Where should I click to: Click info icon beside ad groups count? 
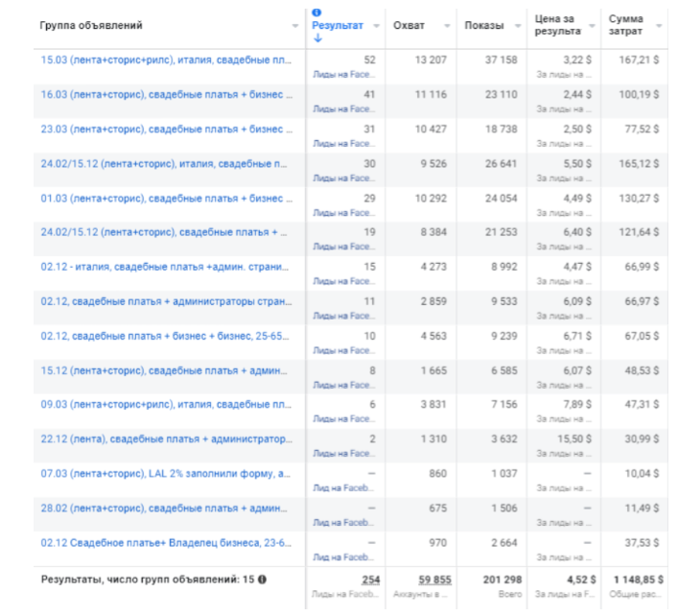tap(263, 580)
